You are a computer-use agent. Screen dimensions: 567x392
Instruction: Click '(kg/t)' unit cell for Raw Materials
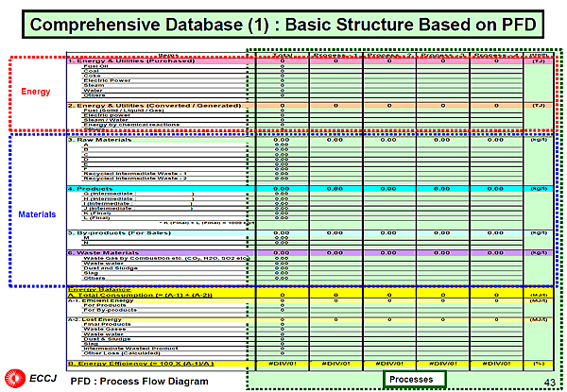[x=539, y=140]
